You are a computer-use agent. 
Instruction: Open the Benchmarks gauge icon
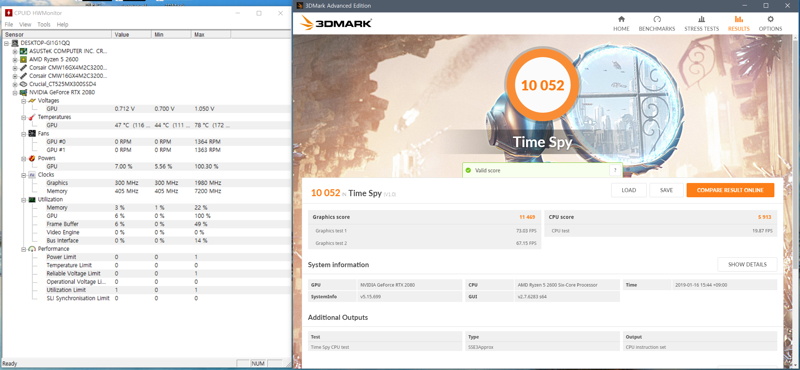click(657, 19)
